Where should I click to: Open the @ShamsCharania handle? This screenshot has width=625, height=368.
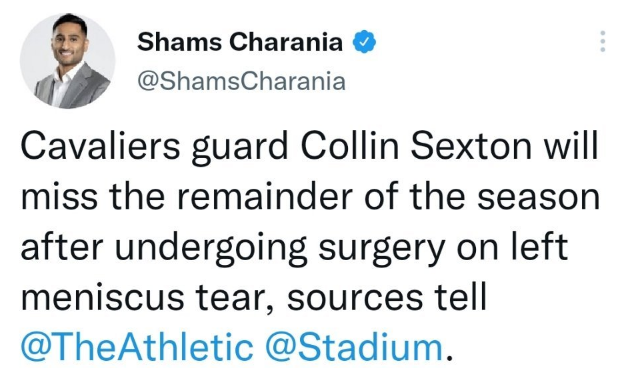tap(241, 81)
